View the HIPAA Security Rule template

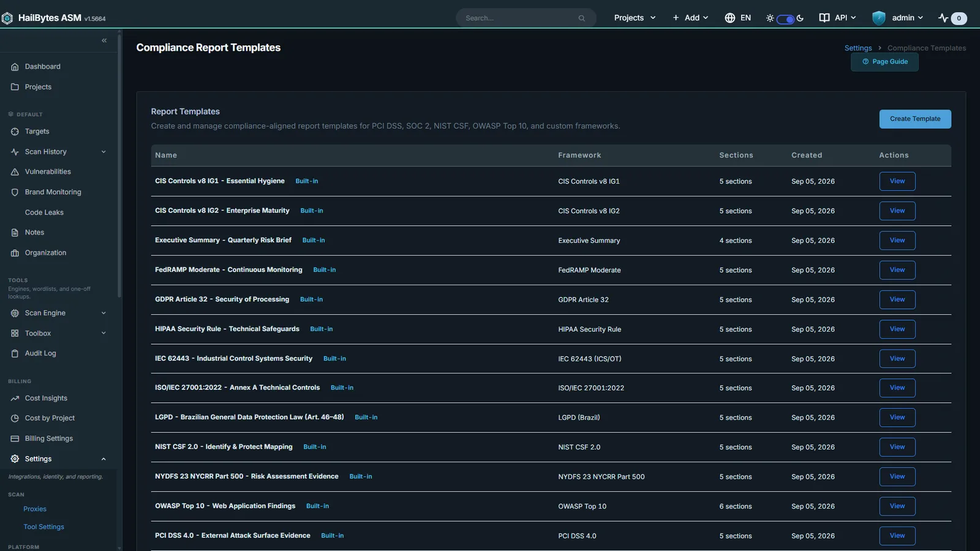pos(897,329)
